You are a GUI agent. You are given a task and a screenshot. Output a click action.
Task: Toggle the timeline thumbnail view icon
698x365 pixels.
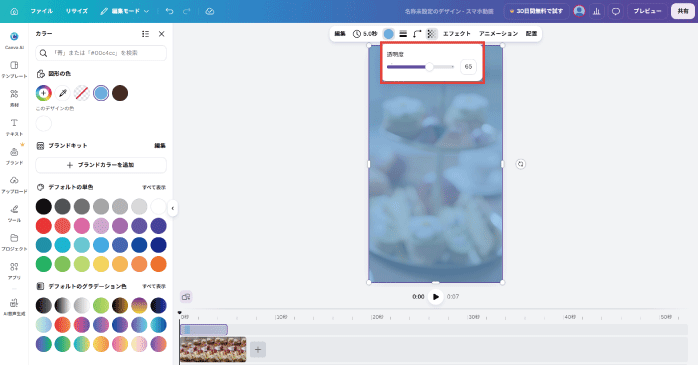point(186,296)
